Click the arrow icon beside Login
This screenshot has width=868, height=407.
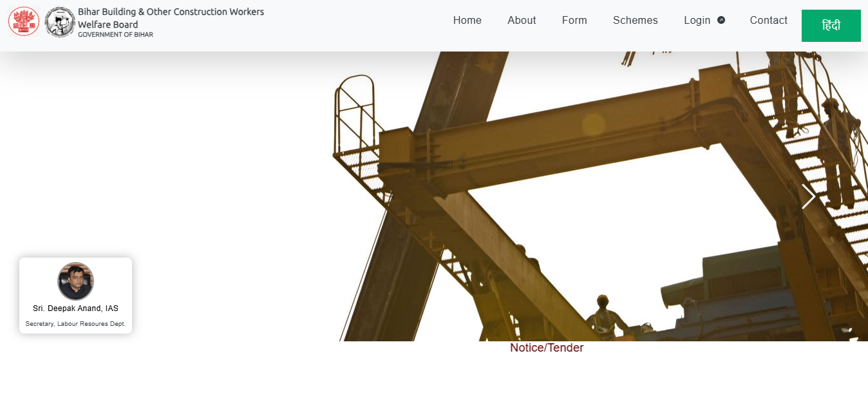(721, 20)
